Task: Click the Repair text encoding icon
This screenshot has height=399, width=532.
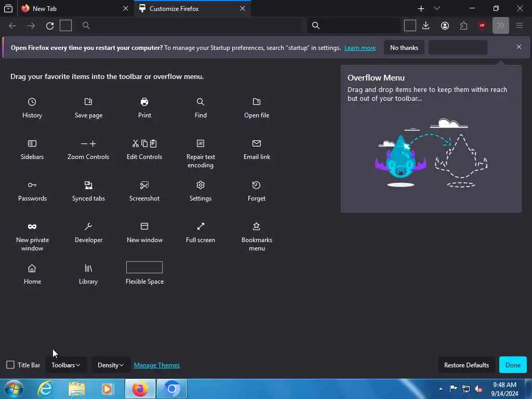Action: click(201, 143)
